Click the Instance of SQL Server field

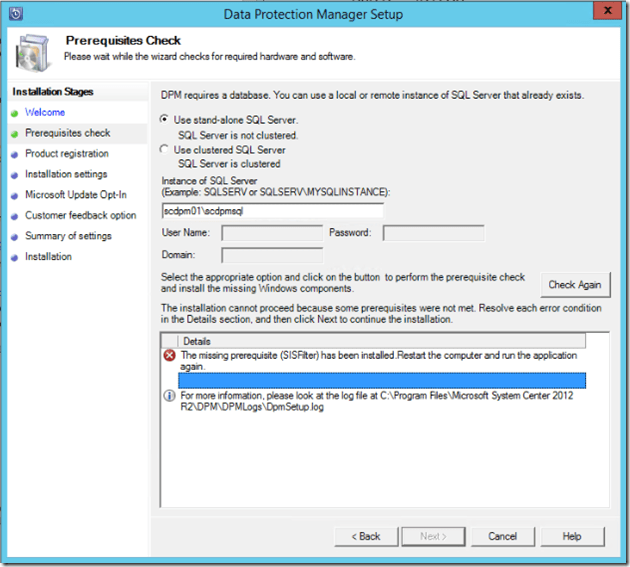[x=272, y=212]
